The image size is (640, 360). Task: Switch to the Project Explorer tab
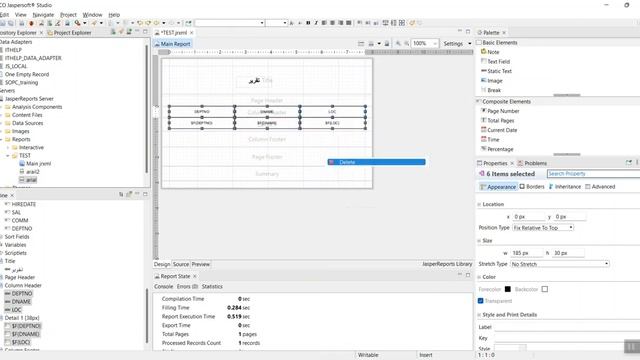click(69, 33)
